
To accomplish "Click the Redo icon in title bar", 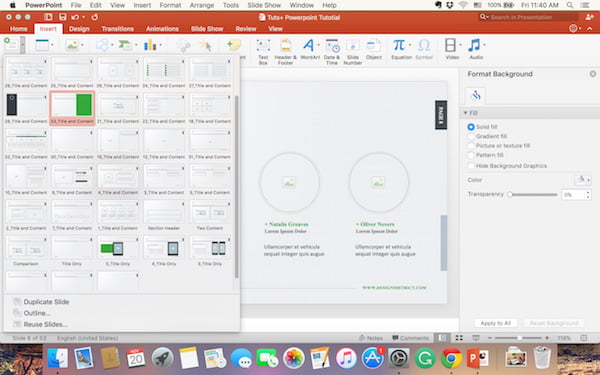I will [x=95, y=17].
